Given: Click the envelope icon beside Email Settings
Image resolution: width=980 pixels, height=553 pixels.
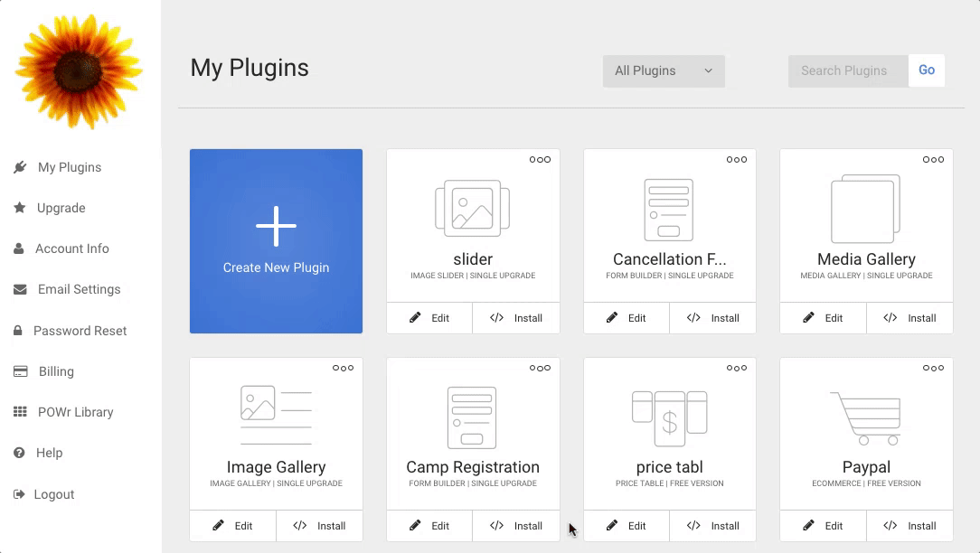Looking at the screenshot, I should tap(20, 289).
